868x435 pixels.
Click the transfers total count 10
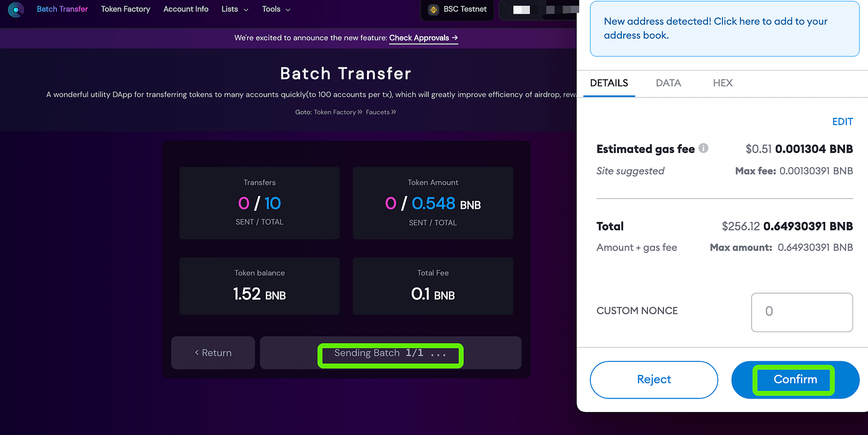click(x=273, y=203)
